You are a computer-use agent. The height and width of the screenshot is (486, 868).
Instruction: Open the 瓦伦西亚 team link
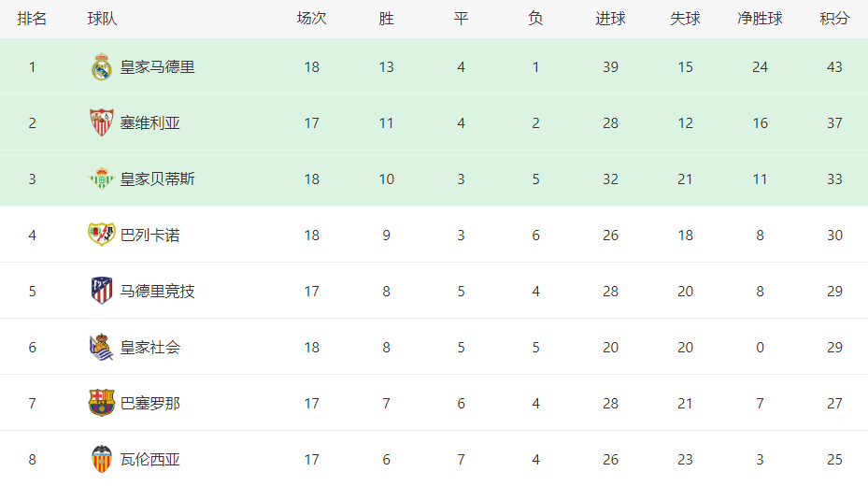pyautogui.click(x=150, y=460)
